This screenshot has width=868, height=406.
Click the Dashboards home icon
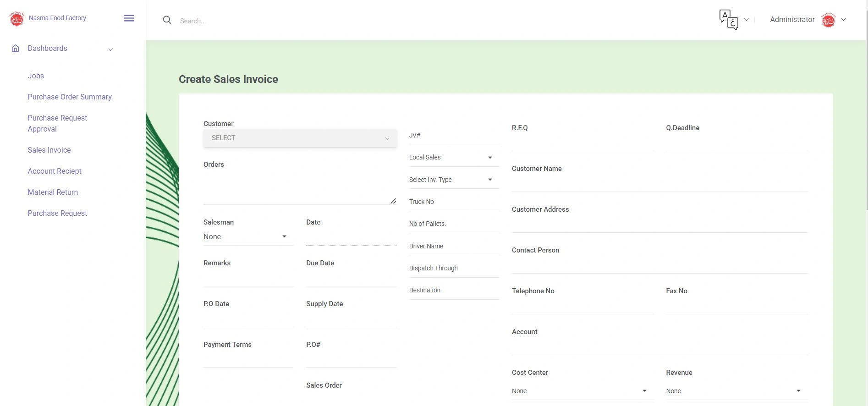pos(16,49)
